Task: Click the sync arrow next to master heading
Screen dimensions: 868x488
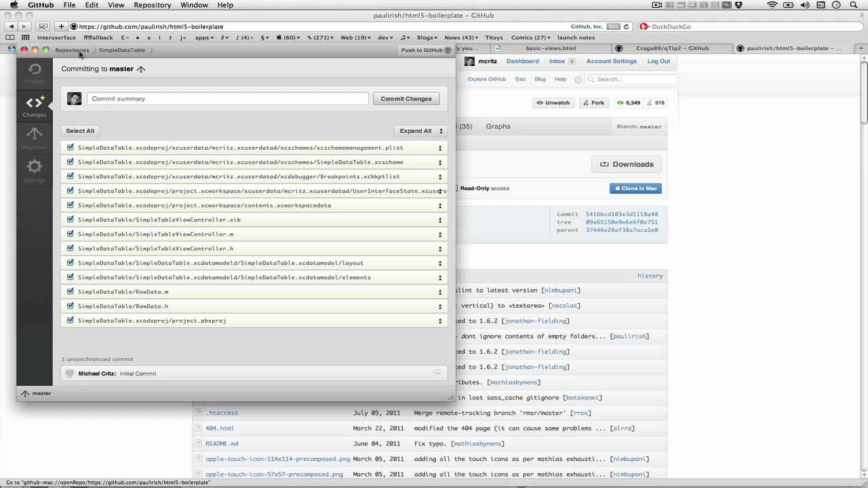Action: 141,69
